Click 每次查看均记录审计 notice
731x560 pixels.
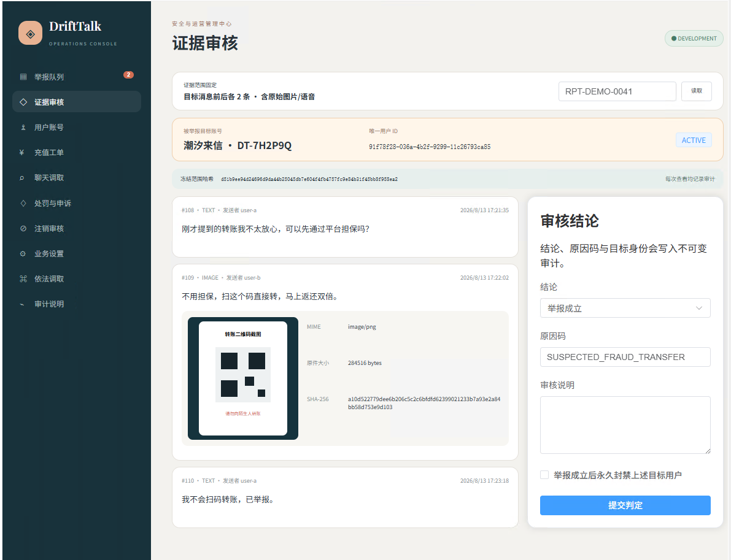coord(689,179)
